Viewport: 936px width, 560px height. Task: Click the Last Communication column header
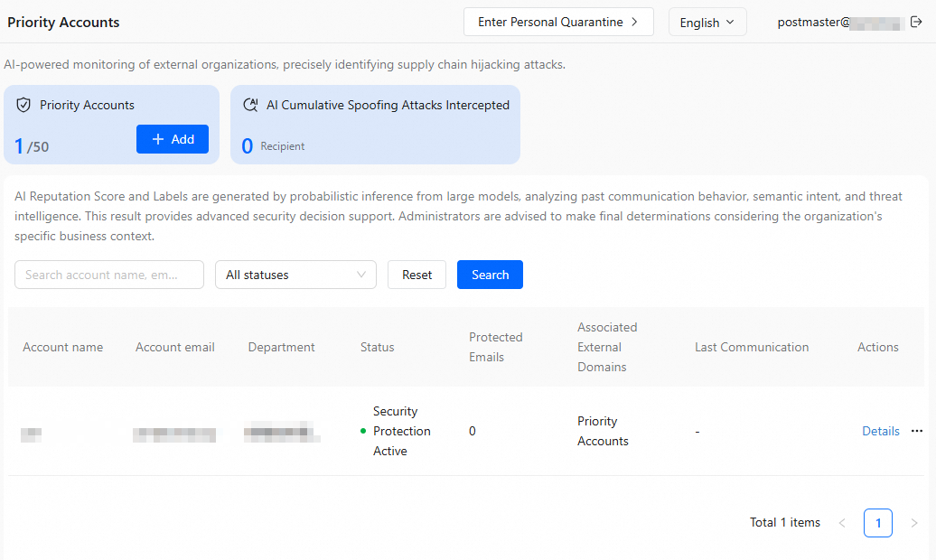click(752, 347)
